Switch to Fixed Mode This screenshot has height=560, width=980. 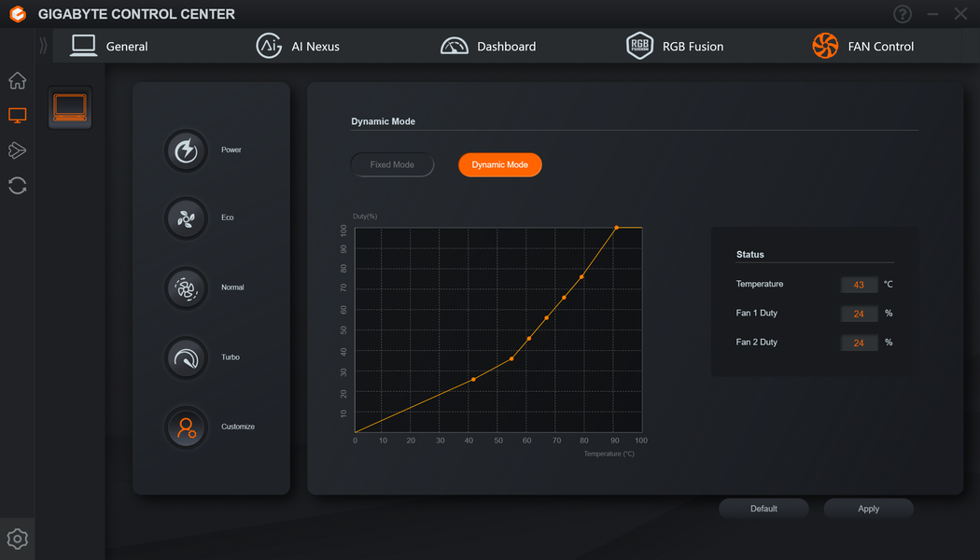point(392,165)
